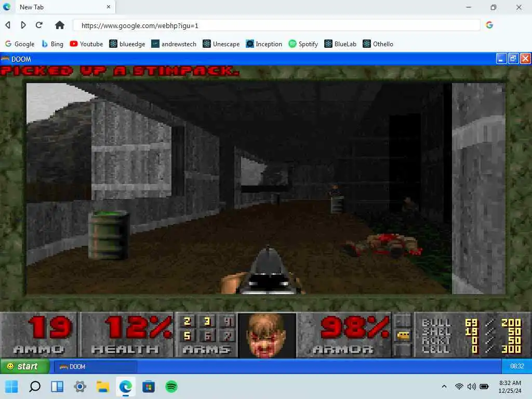Open the 8:32 AM date and time
This screenshot has width=532, height=399.
[510, 387]
